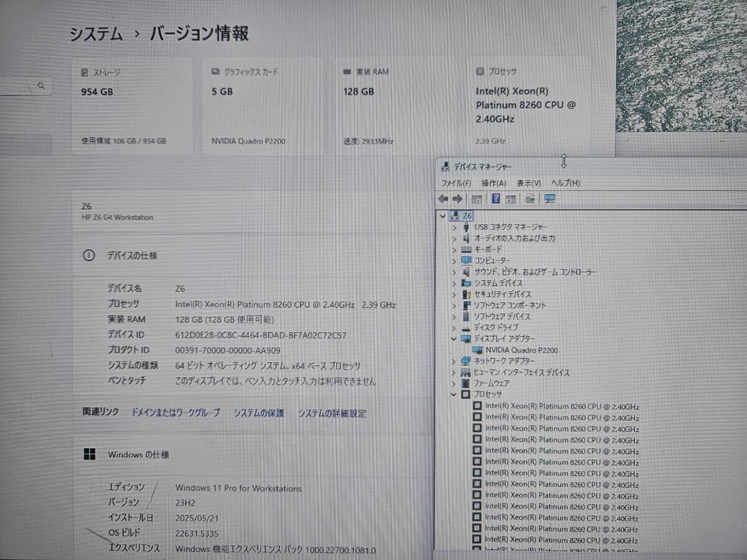Click the Help icon in Device Manager toolbar

tap(496, 198)
